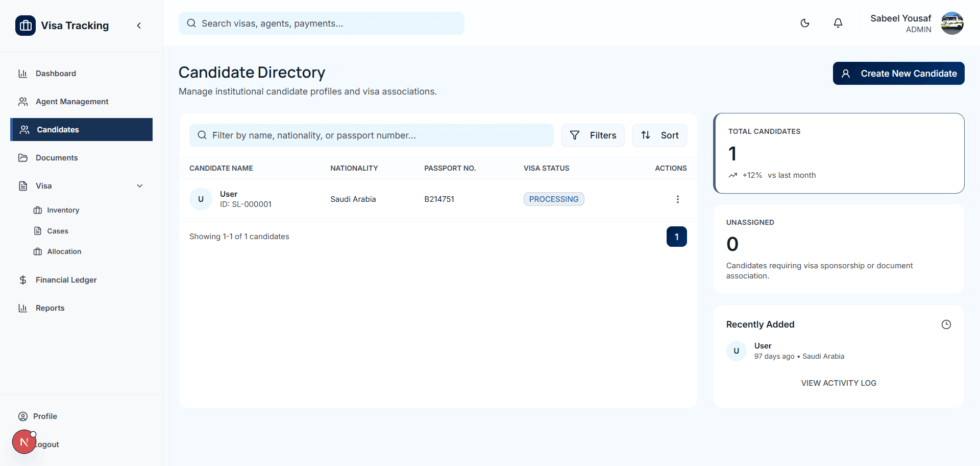Screen dimensions: 980x466
Task: Click the Sabeel Yousaf profile avatar
Action: point(952,24)
